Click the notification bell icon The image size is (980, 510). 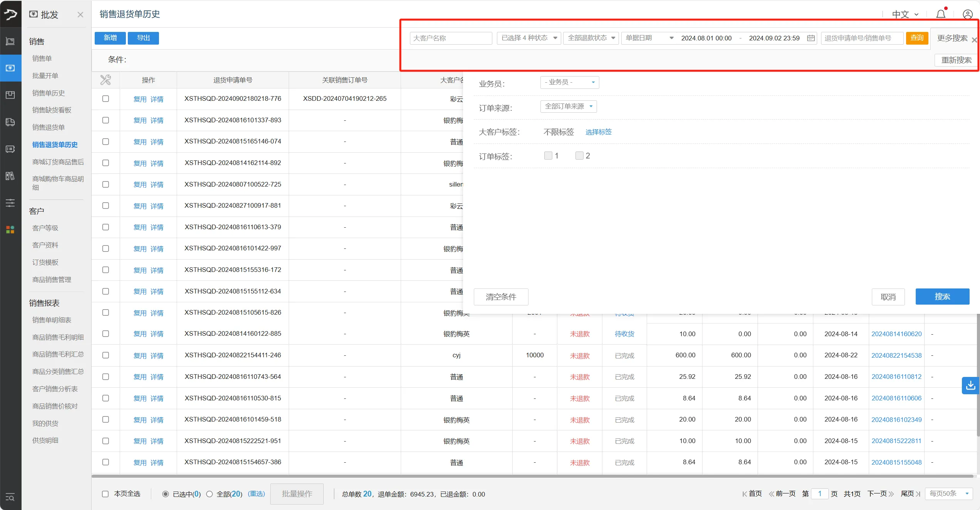941,14
